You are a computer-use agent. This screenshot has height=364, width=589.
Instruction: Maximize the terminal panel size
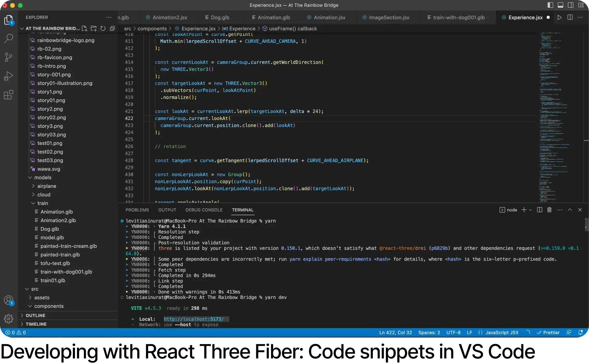[x=570, y=210]
